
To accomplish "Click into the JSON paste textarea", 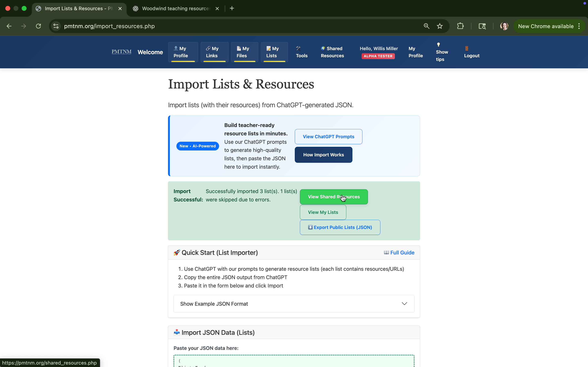I will click(294, 362).
